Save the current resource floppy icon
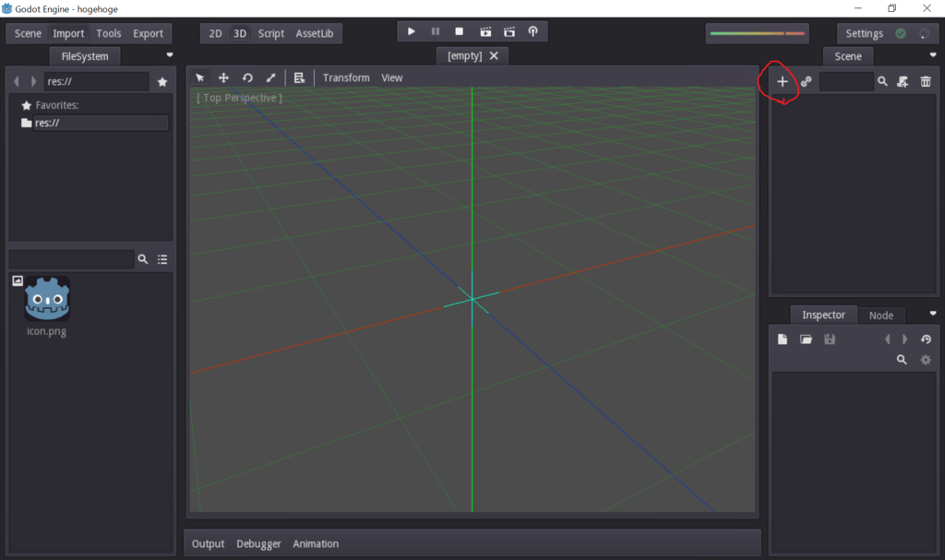This screenshot has height=560, width=945. [x=830, y=340]
